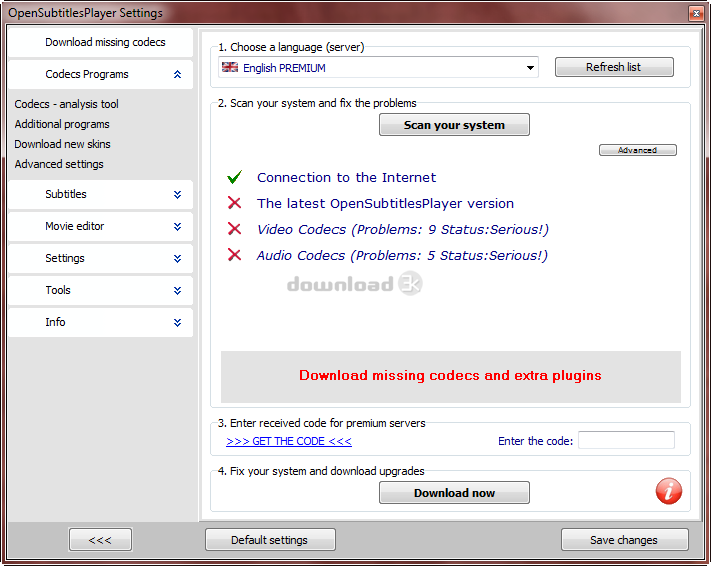Click the <<< back button
The image size is (711, 566).
100,540
